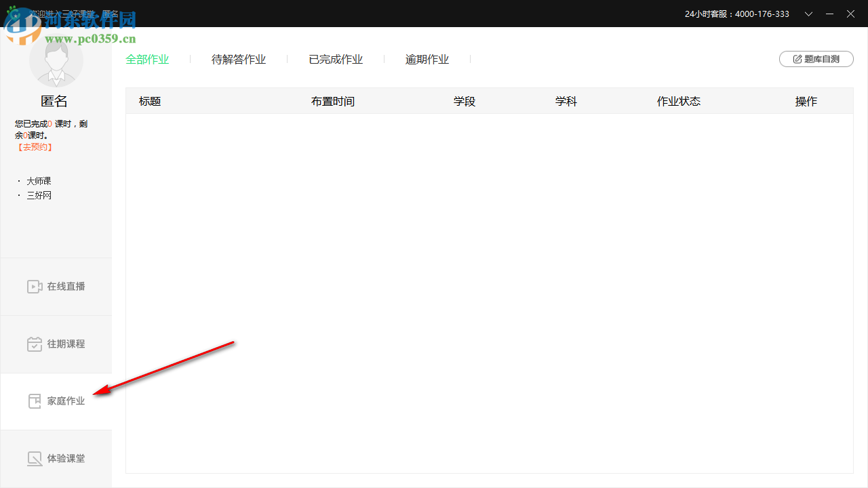Image resolution: width=868 pixels, height=488 pixels.
Task: Click the 作业状态 column header
Action: coord(679,101)
